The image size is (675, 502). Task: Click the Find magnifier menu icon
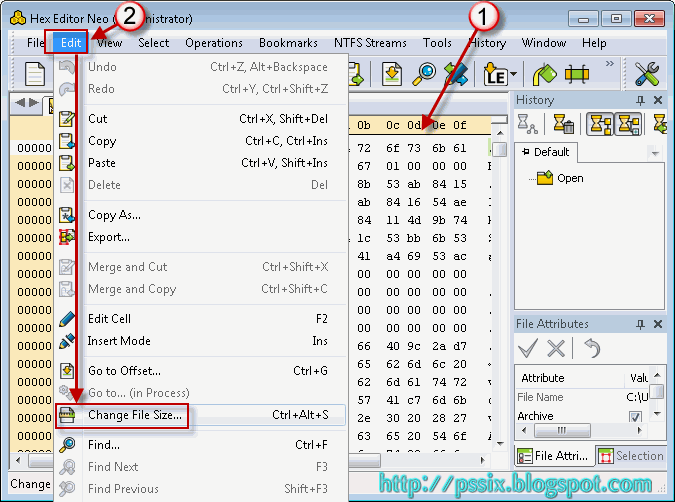[x=67, y=445]
